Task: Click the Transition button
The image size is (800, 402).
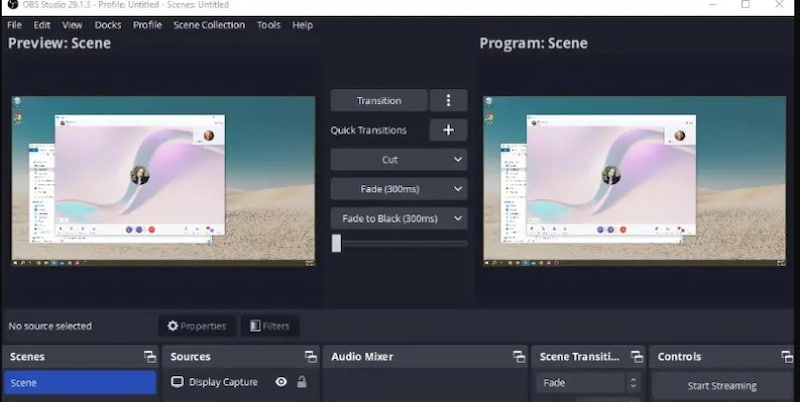Action: [x=378, y=100]
